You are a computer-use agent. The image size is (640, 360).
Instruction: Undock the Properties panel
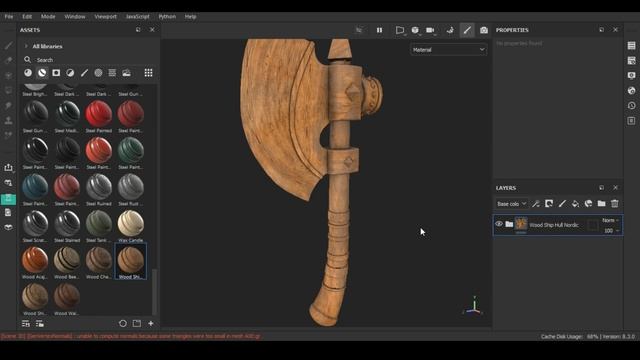pos(601,30)
